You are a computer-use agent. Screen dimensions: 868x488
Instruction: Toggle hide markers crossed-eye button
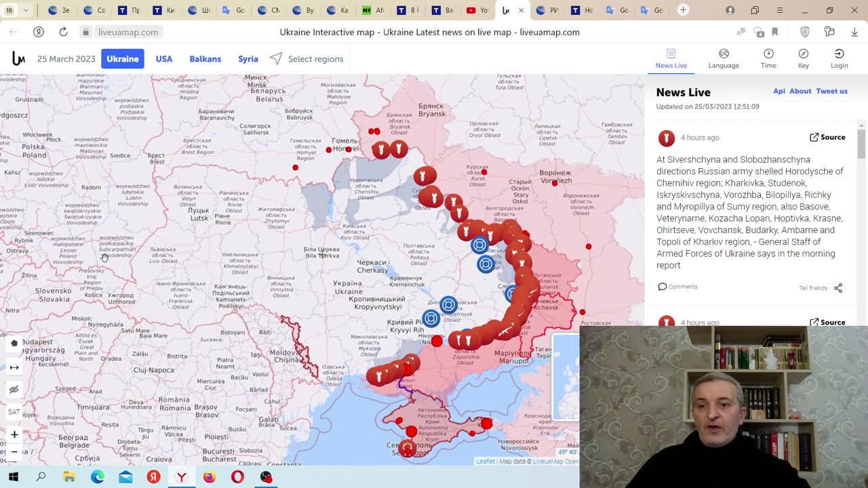click(x=14, y=390)
